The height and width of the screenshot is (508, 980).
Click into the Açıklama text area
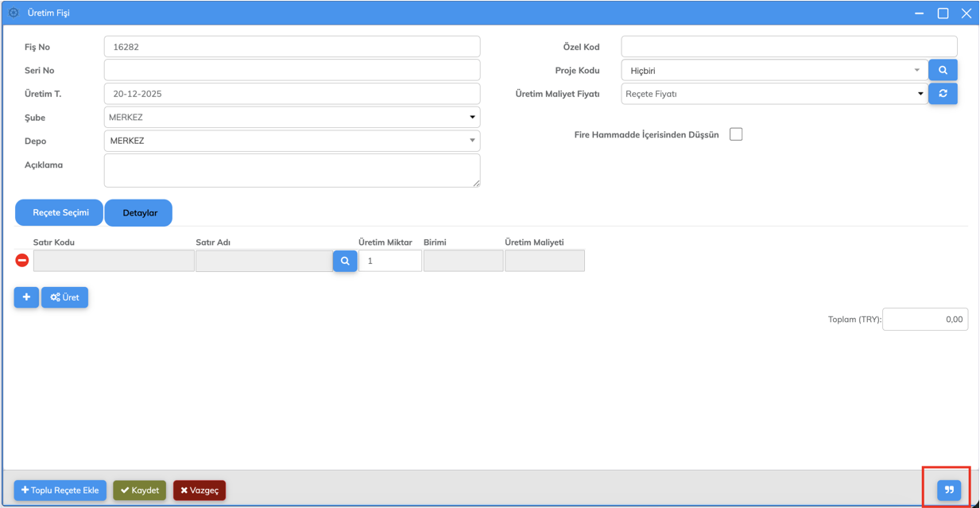coord(291,170)
